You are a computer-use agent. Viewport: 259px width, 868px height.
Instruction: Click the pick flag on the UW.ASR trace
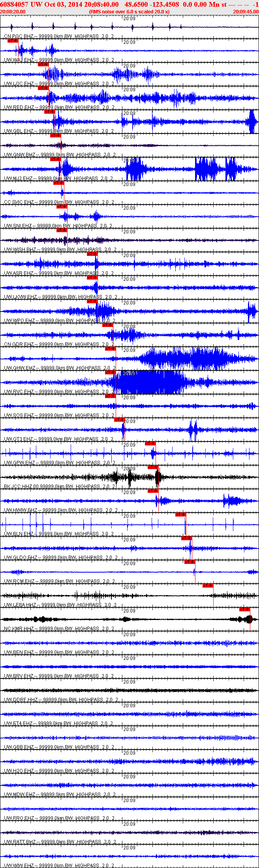[92, 254]
